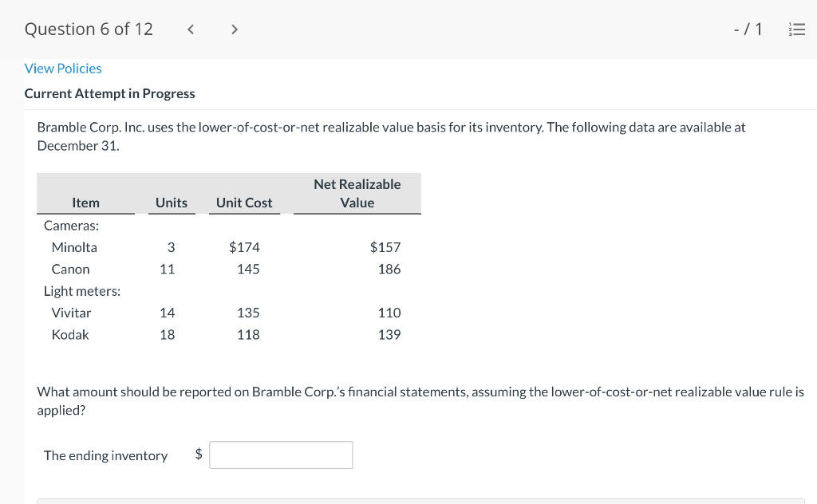Open the View Policies link

tap(63, 69)
